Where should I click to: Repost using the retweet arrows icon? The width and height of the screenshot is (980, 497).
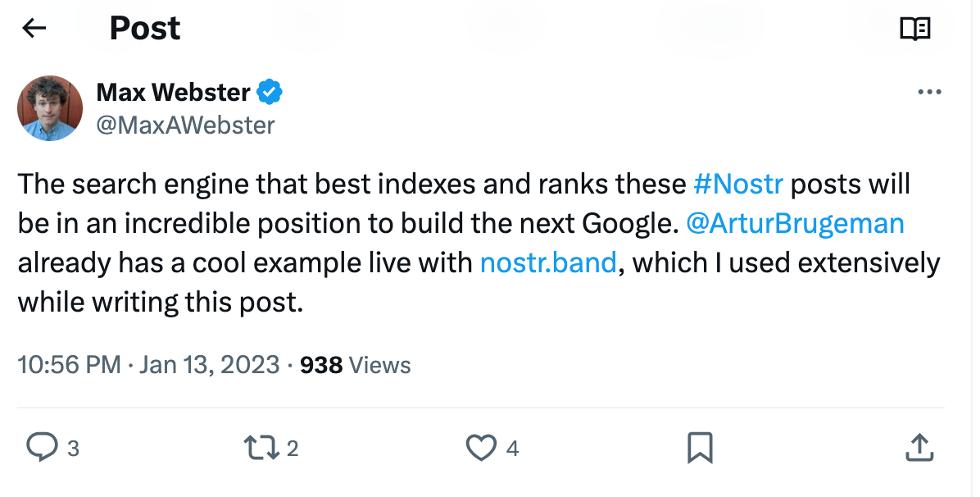261,448
